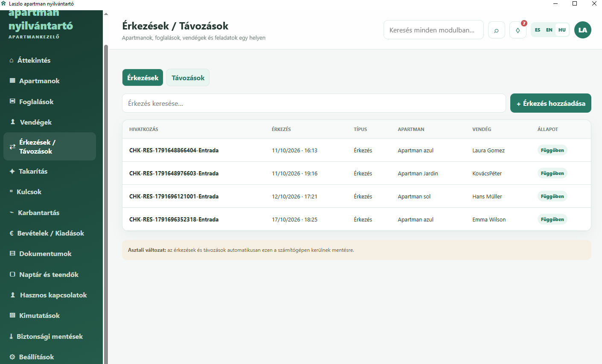Switch language to EN
602x364 pixels.
click(549, 30)
